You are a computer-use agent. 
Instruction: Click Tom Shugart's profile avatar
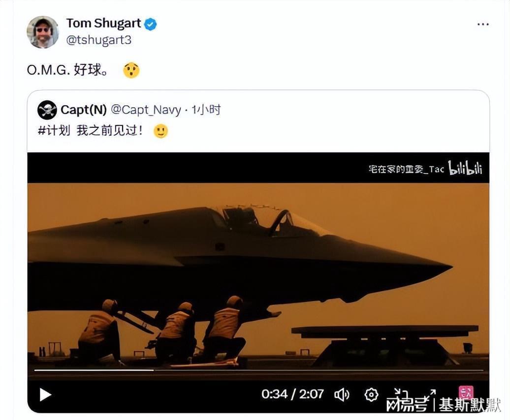(43, 32)
